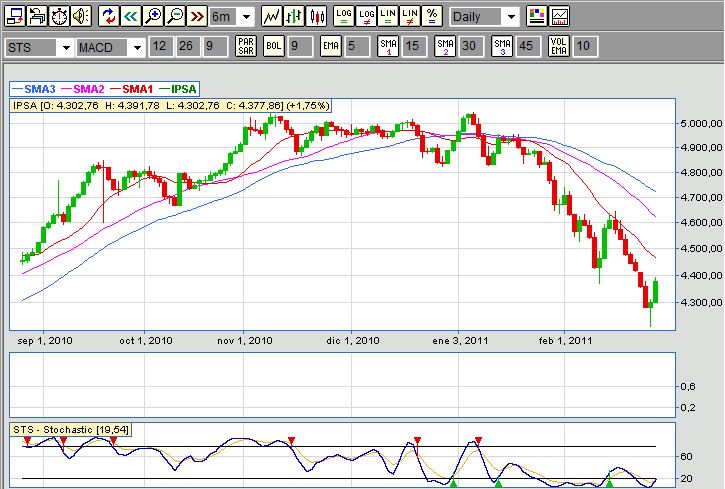Click the BOL period field
The width and height of the screenshot is (725, 489).
tap(300, 46)
